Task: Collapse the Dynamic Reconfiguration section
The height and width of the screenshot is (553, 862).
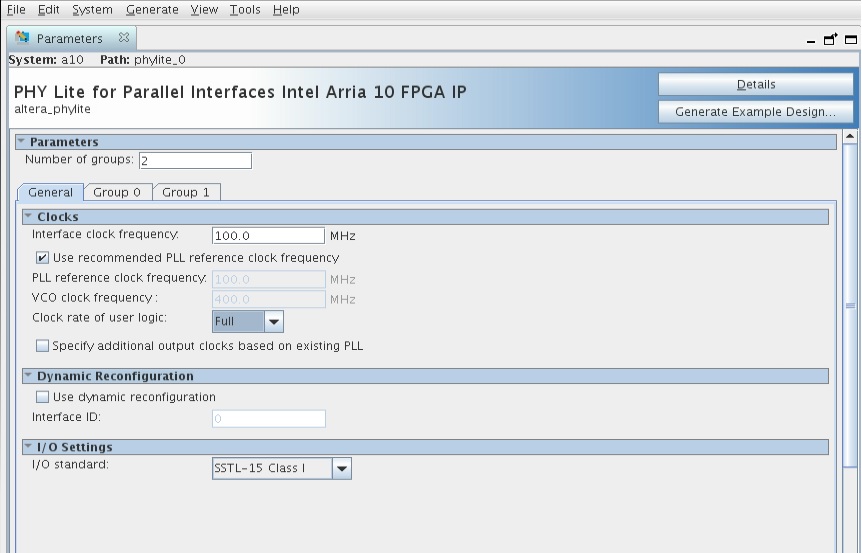Action: pyautogui.click(x=28, y=376)
